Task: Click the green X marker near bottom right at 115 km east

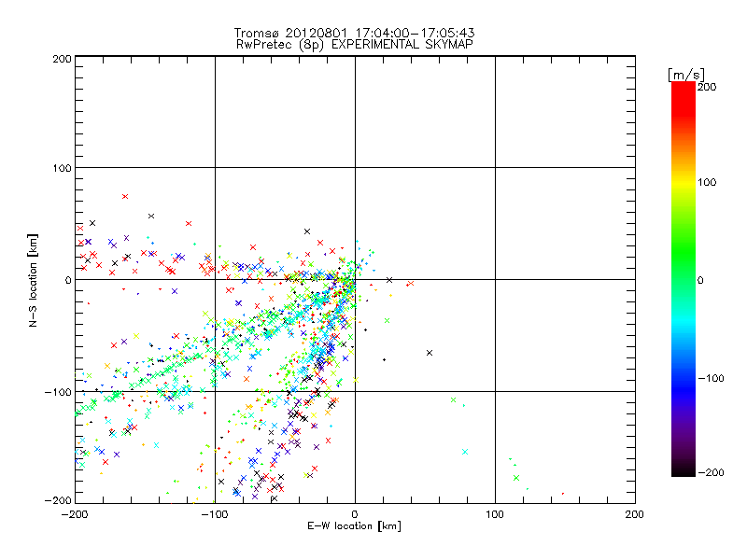Action: pos(516,478)
